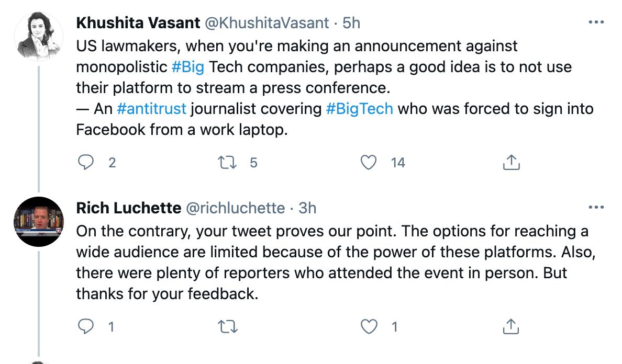Screen dimensions: 622x364
Task: Retweet Rich Luchette's reply
Action: [228, 327]
